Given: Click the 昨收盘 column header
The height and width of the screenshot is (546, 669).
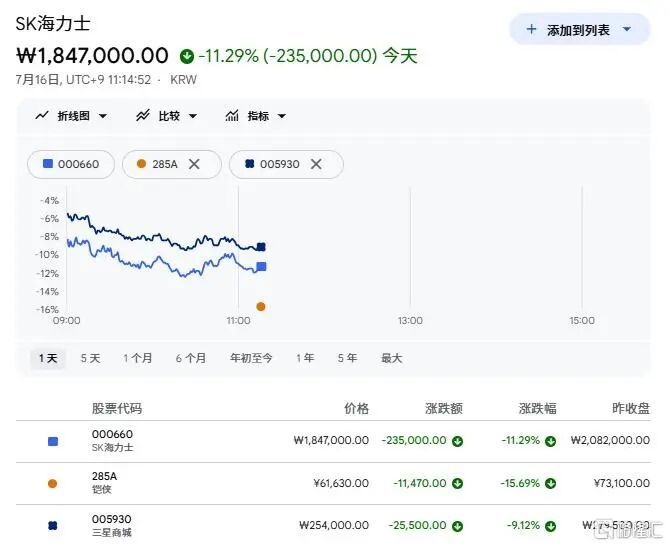Looking at the screenshot, I should (631, 409).
